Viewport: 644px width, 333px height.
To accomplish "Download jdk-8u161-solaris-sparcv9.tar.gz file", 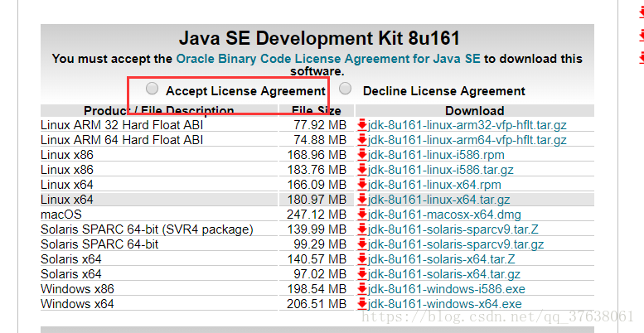I will [x=456, y=244].
